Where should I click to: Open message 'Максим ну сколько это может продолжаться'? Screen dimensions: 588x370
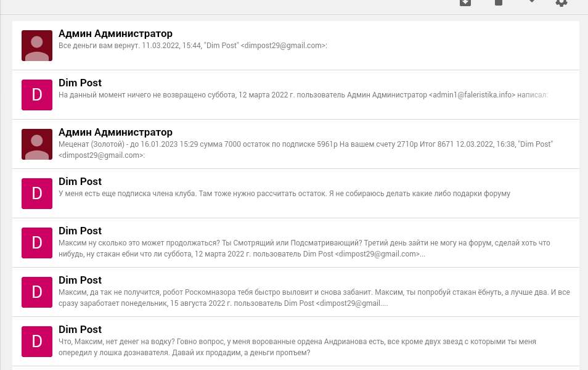[x=295, y=243]
